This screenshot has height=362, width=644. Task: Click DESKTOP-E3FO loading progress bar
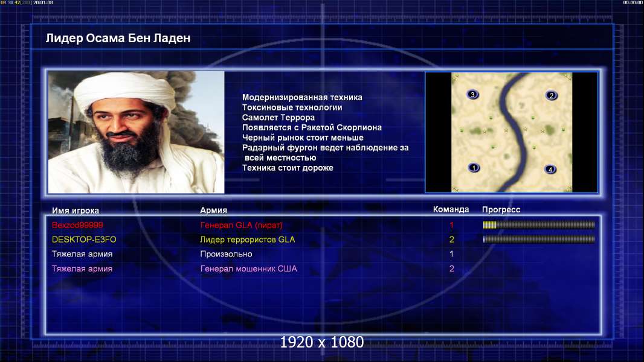click(539, 239)
